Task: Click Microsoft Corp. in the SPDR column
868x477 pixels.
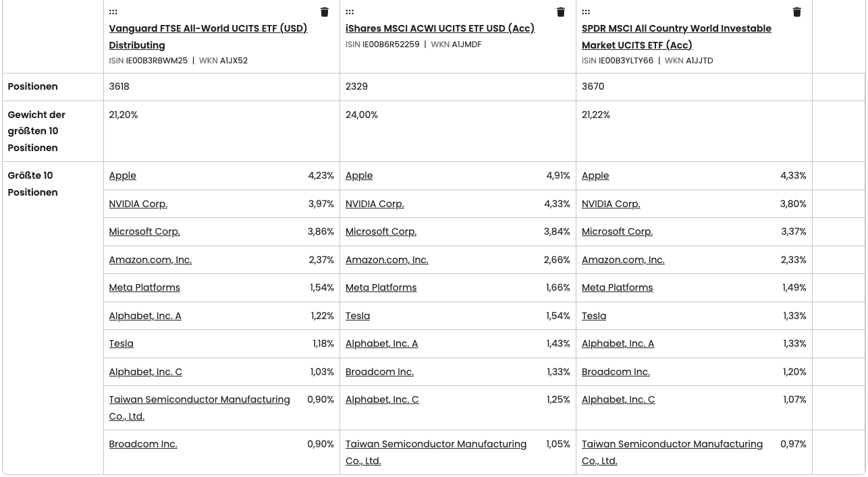Action: click(x=617, y=231)
